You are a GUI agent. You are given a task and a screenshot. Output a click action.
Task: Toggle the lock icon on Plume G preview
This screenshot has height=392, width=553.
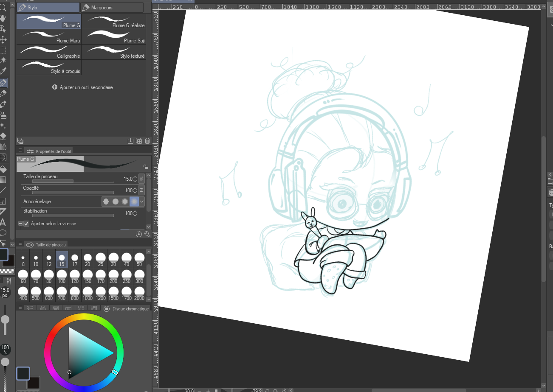pyautogui.click(x=146, y=167)
